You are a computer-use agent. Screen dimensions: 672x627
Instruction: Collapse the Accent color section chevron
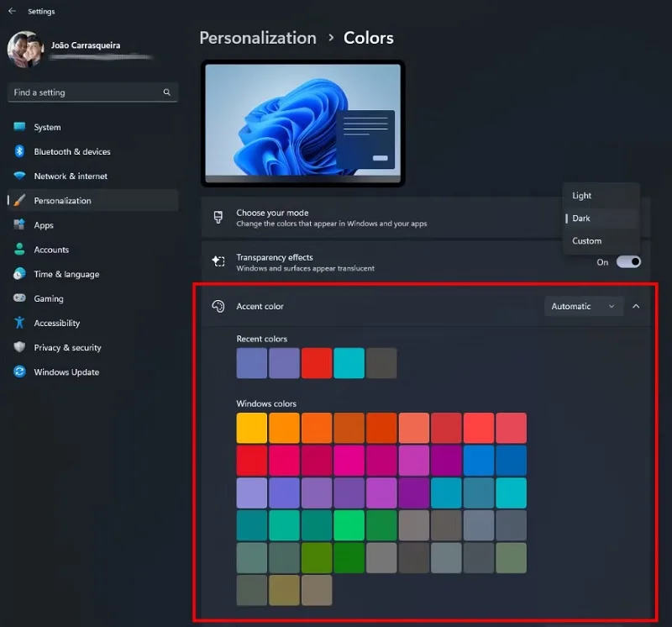pos(636,306)
